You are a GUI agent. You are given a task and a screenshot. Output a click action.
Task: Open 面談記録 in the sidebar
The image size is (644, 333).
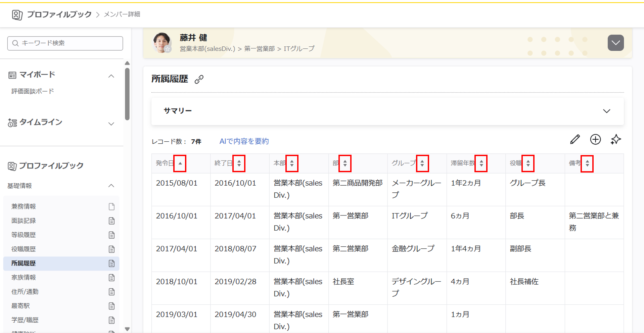[24, 221]
